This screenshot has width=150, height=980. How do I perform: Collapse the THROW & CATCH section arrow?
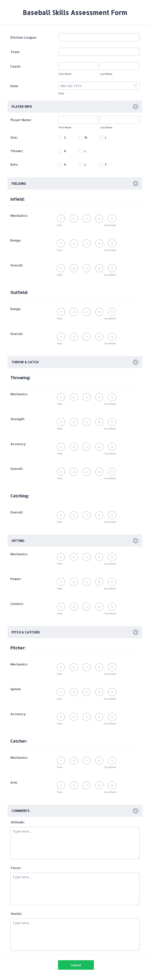[x=135, y=362]
